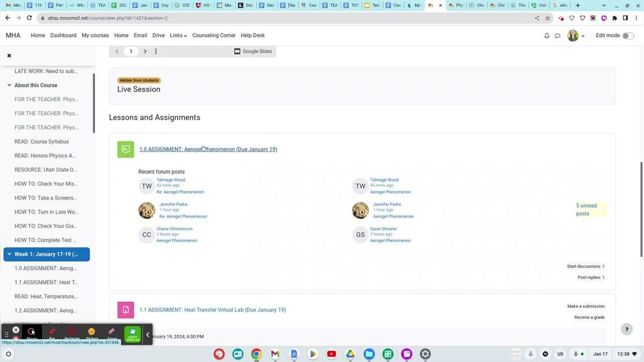Collapse the Week 1: January 17-19 section
This screenshot has width=644, height=362.
[x=9, y=254]
